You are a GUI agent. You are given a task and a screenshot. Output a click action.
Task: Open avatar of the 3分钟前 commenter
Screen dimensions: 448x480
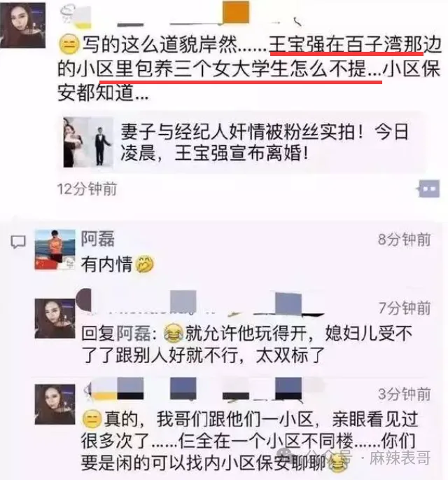[x=55, y=404]
